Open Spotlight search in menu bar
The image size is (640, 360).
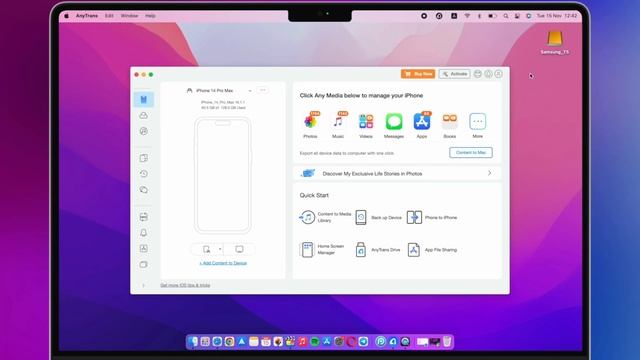point(506,16)
